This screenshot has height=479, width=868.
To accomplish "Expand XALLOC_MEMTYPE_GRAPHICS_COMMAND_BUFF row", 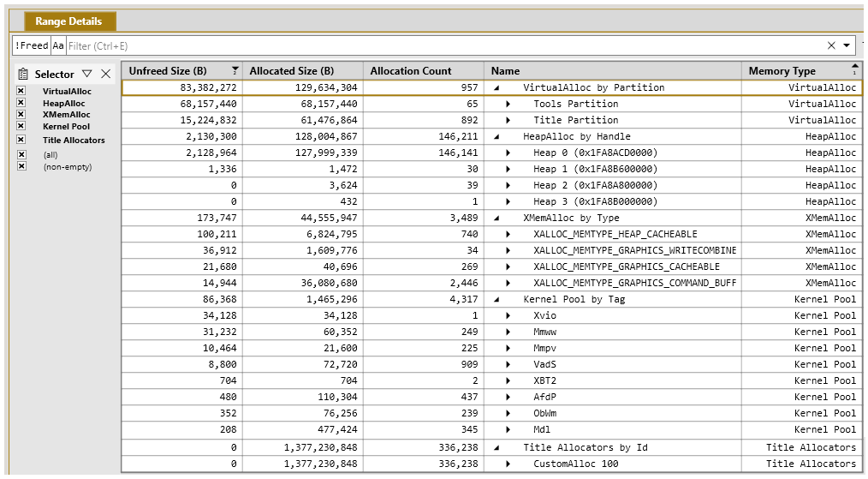I will click(x=508, y=284).
